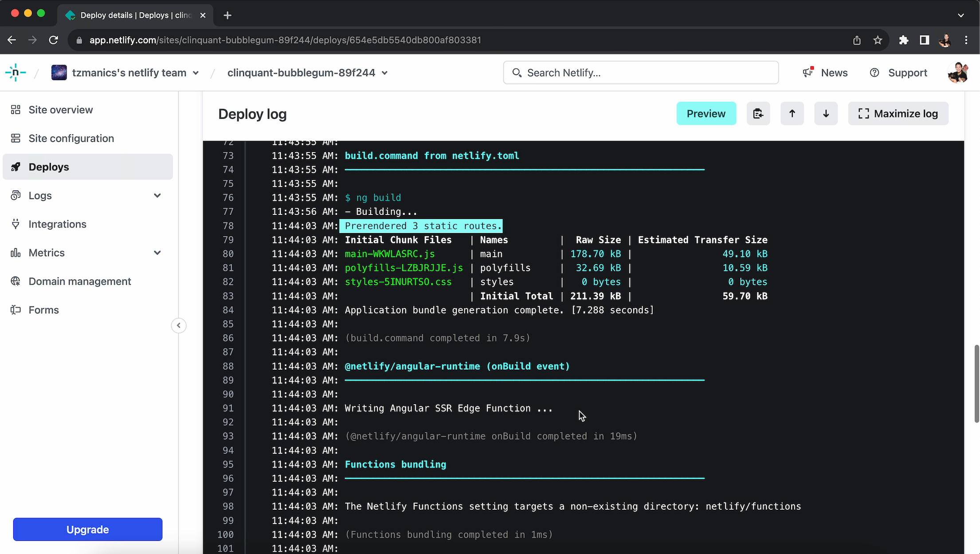The width and height of the screenshot is (980, 554).
Task: Click the Search Netlify input field
Action: [x=641, y=73]
